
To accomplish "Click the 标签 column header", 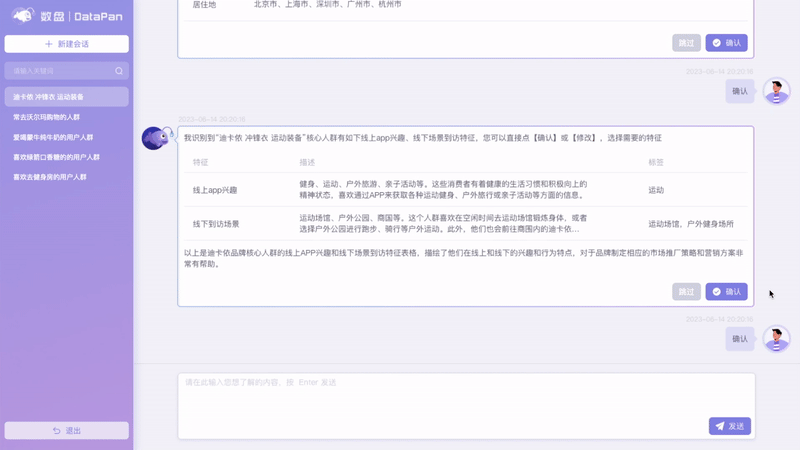I will pos(656,162).
